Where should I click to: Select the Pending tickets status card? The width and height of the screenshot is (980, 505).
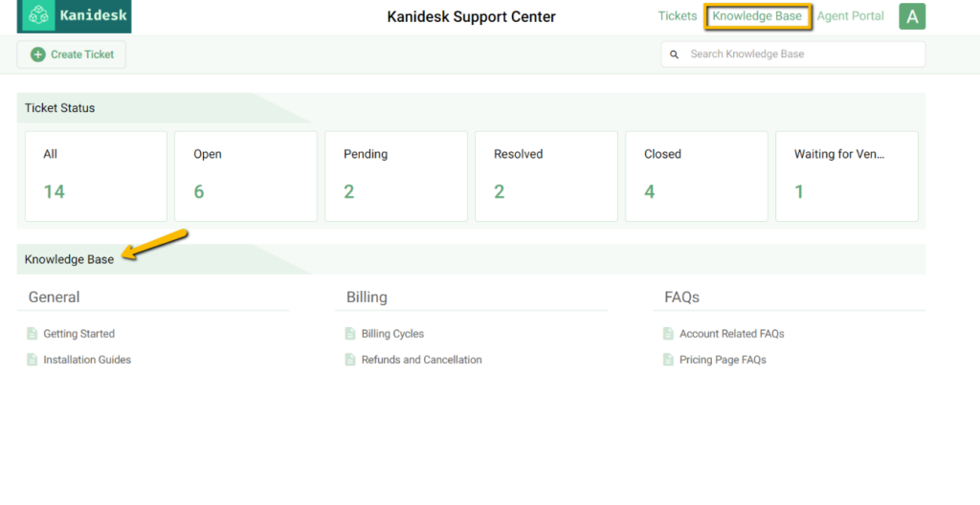tap(396, 176)
